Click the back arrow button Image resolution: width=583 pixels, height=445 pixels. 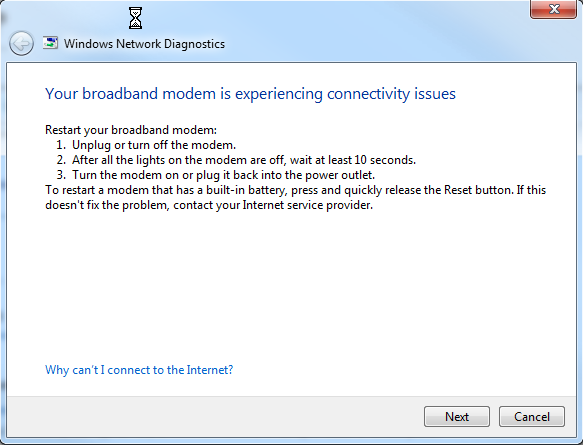pos(21,43)
